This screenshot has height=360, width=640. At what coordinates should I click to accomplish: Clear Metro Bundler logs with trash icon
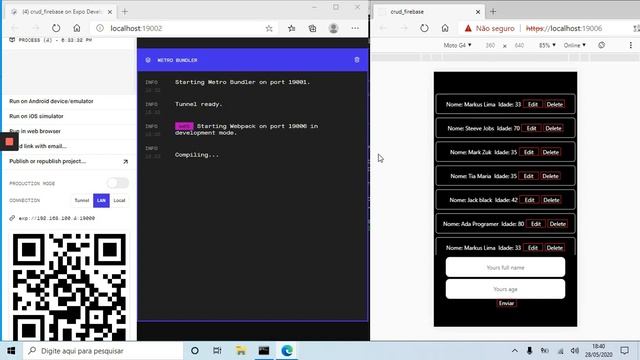[357, 60]
